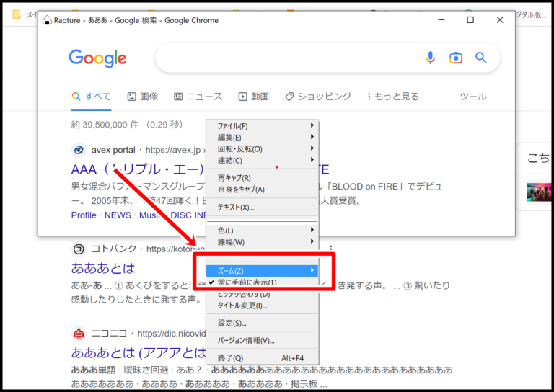Click the NEWS sitelink
This screenshot has height=392, width=554.
tap(118, 215)
